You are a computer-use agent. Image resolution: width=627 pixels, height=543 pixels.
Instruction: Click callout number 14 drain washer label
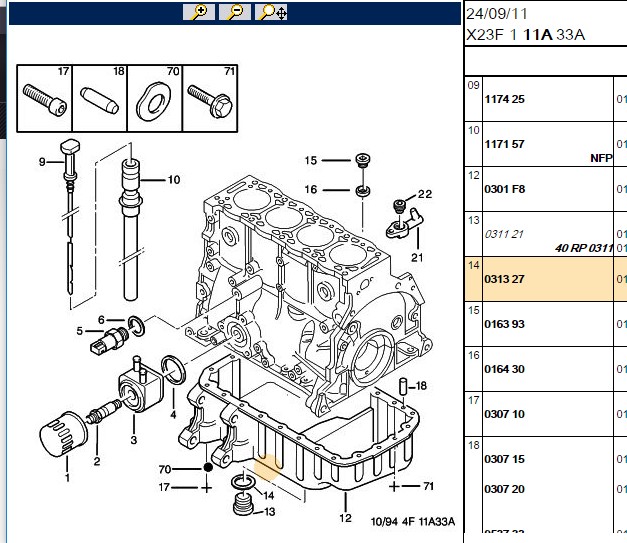tap(268, 495)
